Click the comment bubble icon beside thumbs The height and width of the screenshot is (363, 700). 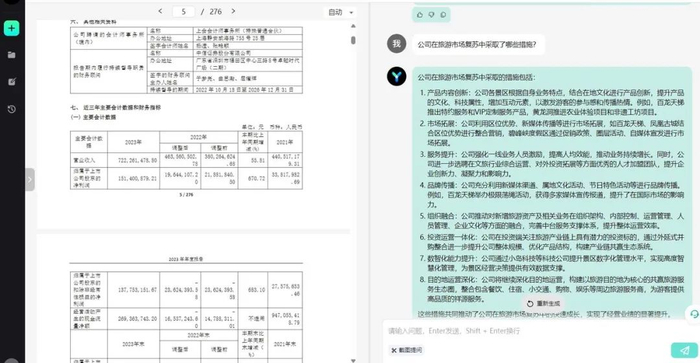pos(443,15)
